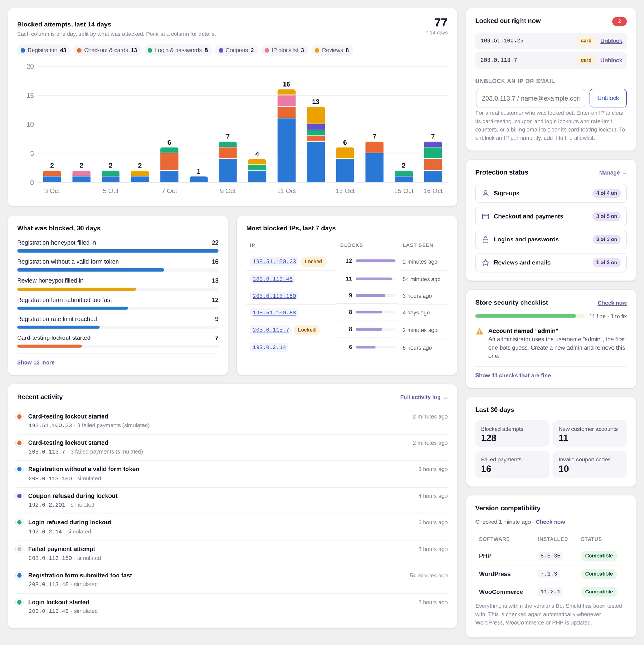Click the warning triangle beside Account named admin
Viewport: 644px width, 645px height.
pyautogui.click(x=479, y=332)
